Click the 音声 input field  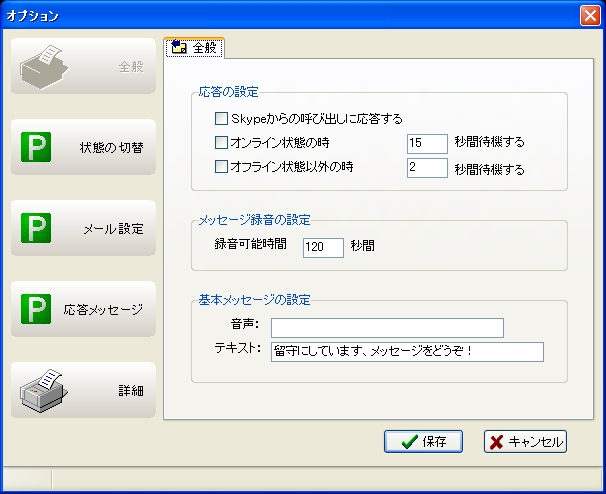coord(387,328)
